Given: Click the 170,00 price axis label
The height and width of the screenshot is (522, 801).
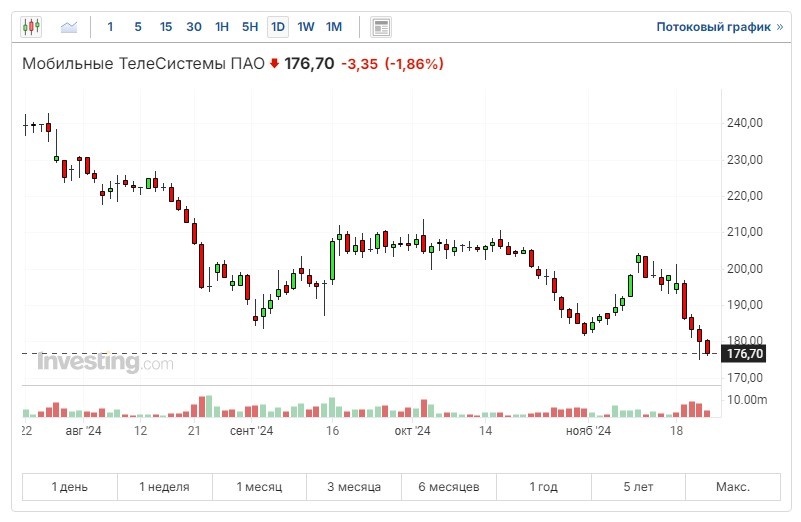Looking at the screenshot, I should click(744, 378).
